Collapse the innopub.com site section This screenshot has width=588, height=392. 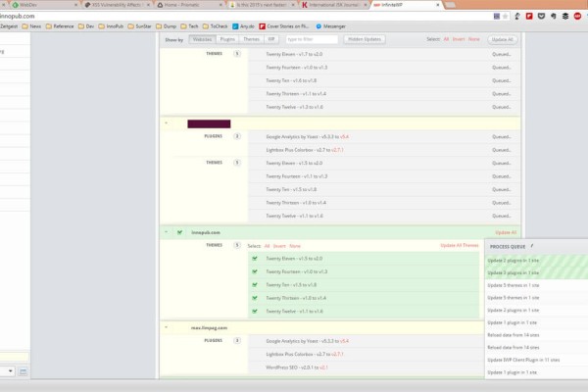(x=167, y=232)
